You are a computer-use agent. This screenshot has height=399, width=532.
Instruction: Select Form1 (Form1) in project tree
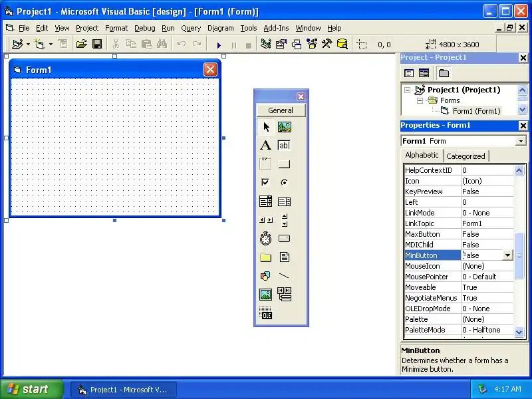pos(476,111)
